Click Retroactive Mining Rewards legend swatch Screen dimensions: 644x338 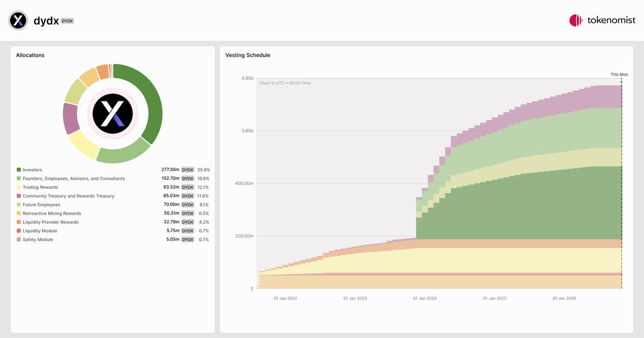[x=19, y=214]
